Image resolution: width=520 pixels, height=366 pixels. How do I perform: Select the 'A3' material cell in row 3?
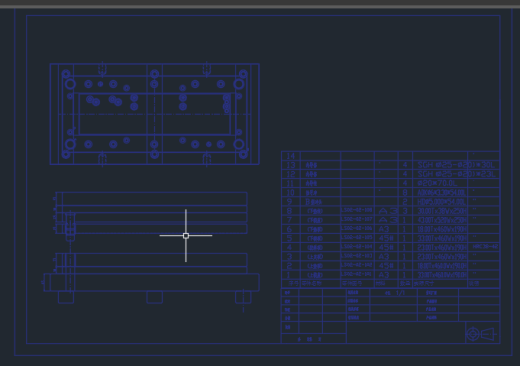pyautogui.click(x=384, y=256)
